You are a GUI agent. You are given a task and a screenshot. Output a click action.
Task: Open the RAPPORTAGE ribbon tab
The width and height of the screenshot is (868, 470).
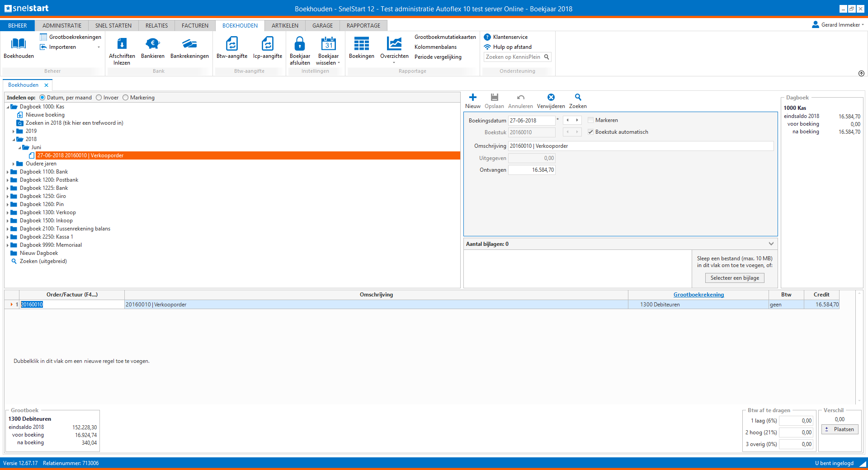363,26
